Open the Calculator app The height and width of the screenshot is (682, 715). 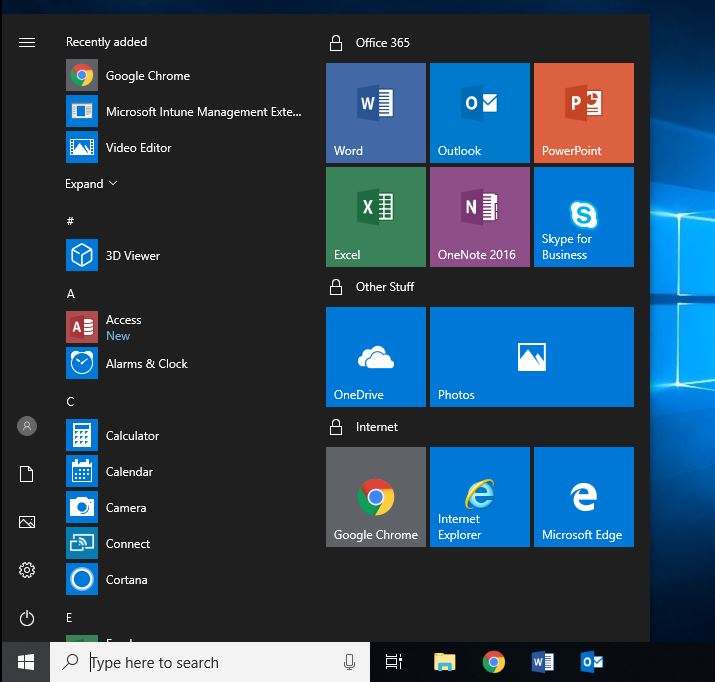coord(185,435)
